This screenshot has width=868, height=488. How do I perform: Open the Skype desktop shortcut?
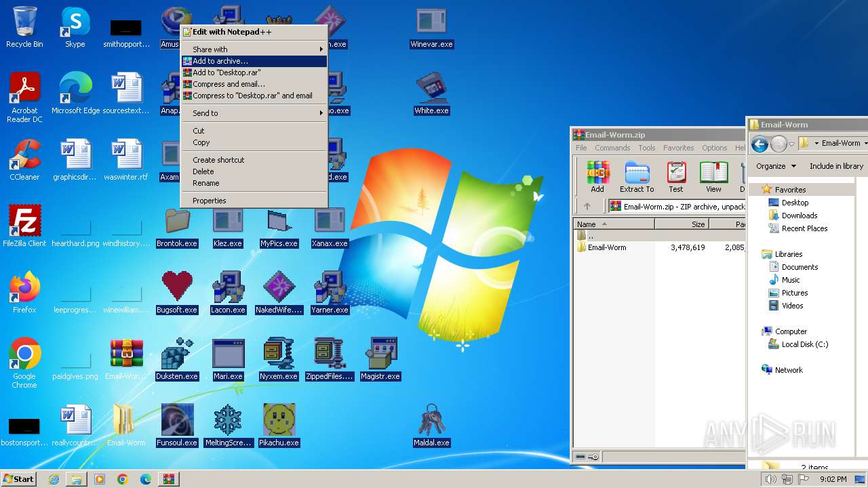point(75,27)
